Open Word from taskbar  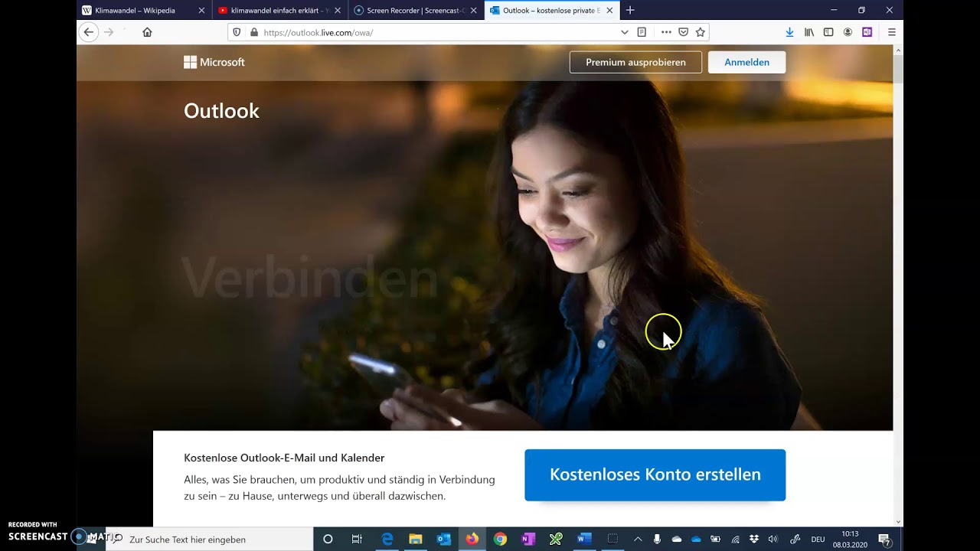pyautogui.click(x=584, y=540)
